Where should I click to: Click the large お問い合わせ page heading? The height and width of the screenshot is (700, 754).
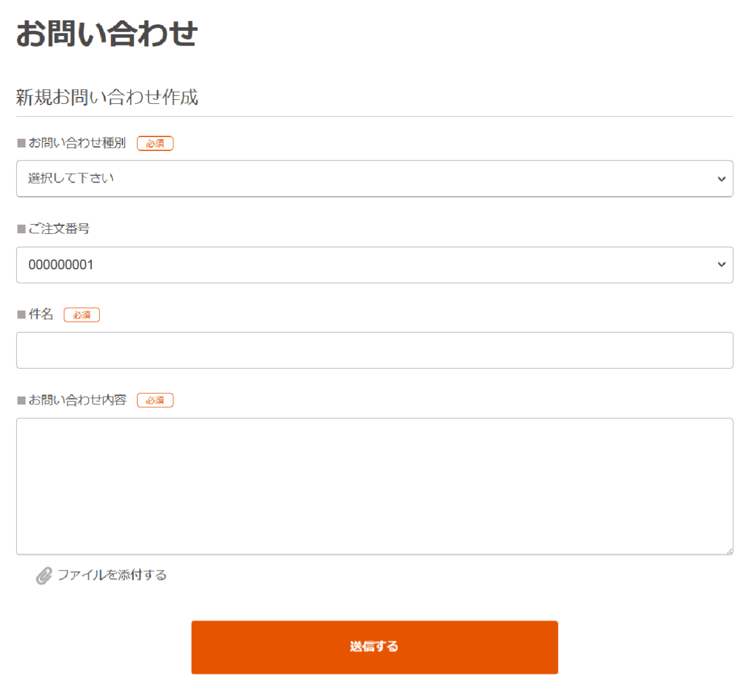click(107, 33)
